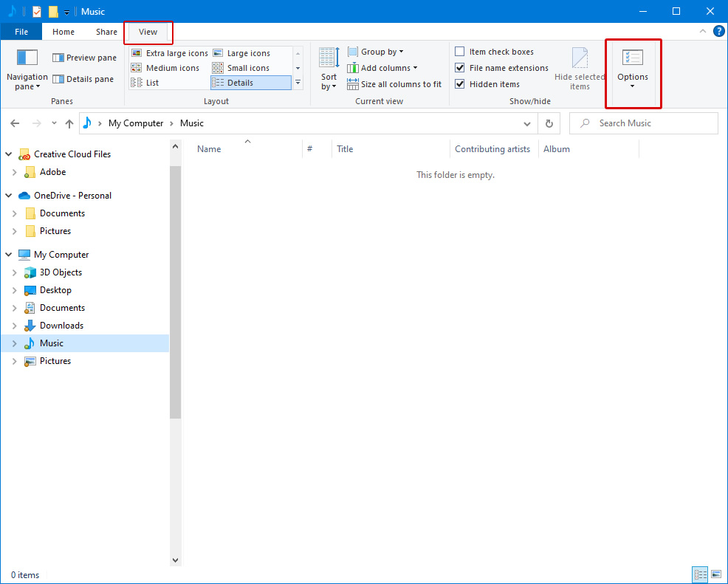Open folder Options
728x584 pixels.
coord(632,69)
